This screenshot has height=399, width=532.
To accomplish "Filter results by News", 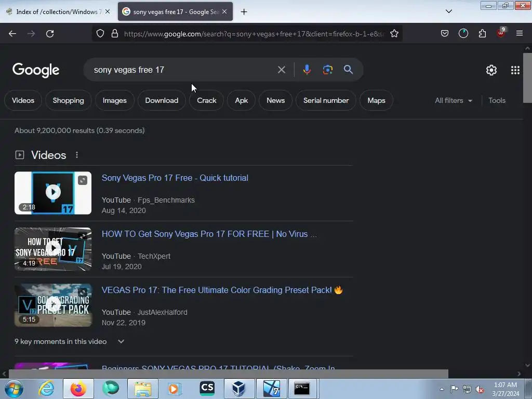I will click(x=275, y=100).
